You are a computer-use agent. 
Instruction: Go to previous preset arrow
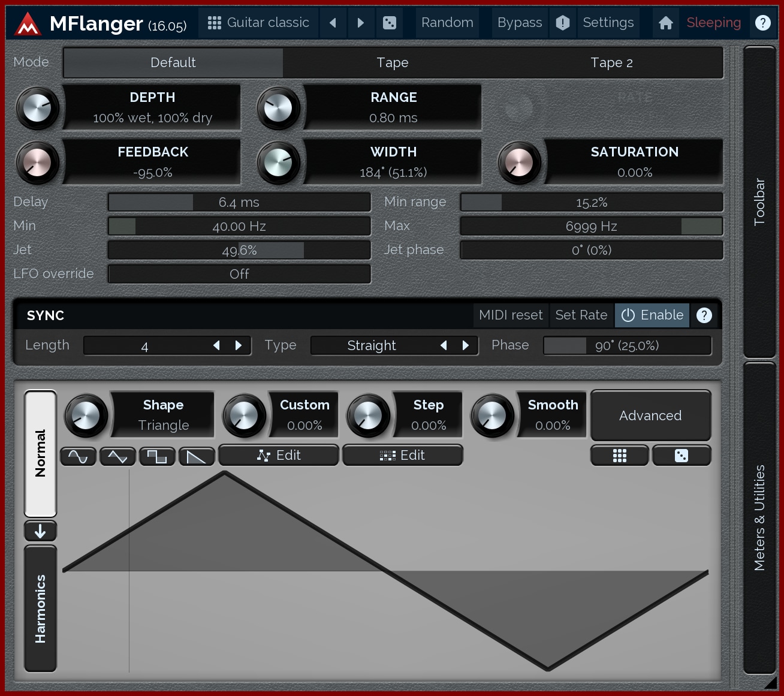(x=333, y=23)
